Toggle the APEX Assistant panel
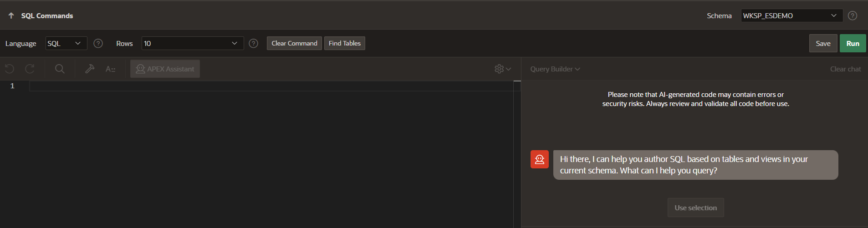 coord(165,69)
